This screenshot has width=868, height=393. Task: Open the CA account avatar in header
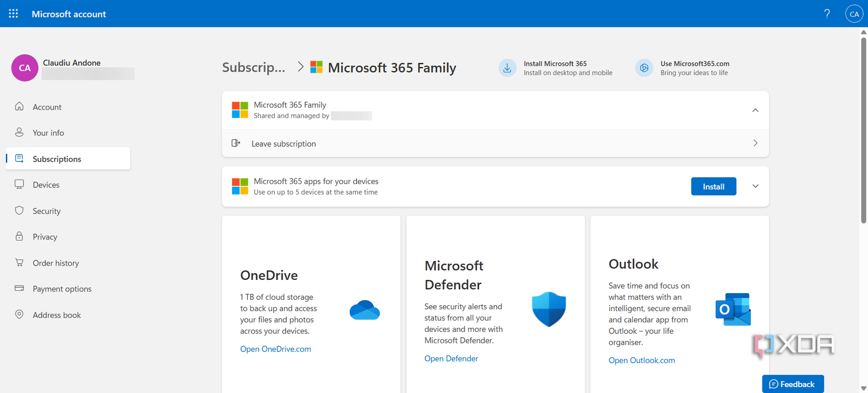point(854,14)
